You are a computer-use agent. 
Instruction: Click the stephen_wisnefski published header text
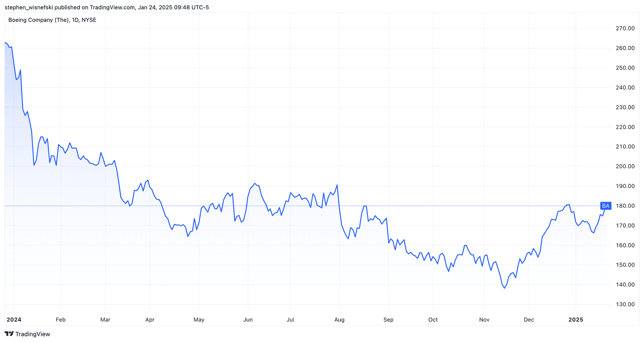pos(106,7)
